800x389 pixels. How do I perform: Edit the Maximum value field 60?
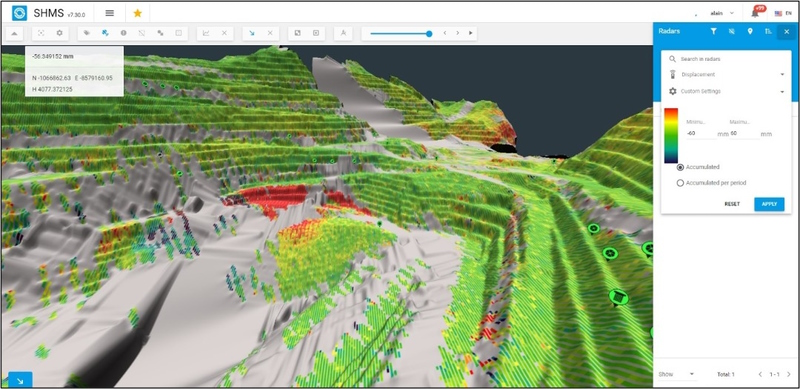pos(744,133)
